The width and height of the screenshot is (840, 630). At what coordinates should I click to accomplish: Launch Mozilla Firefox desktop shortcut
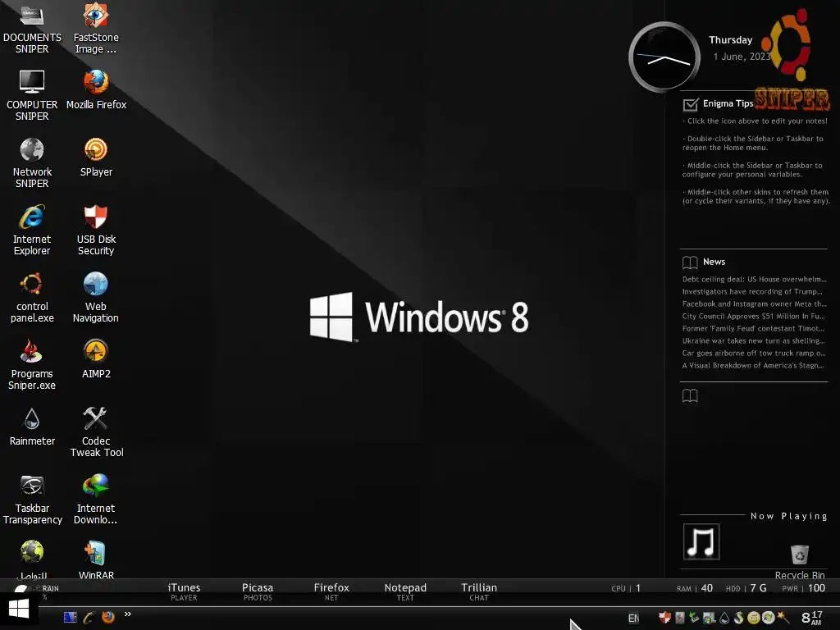click(96, 89)
